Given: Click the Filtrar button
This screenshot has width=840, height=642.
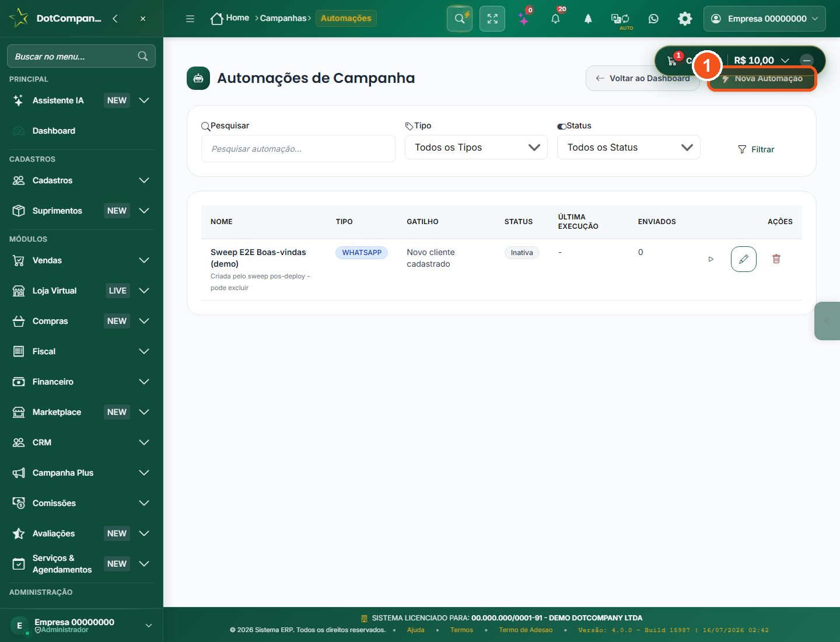Looking at the screenshot, I should tap(756, 149).
